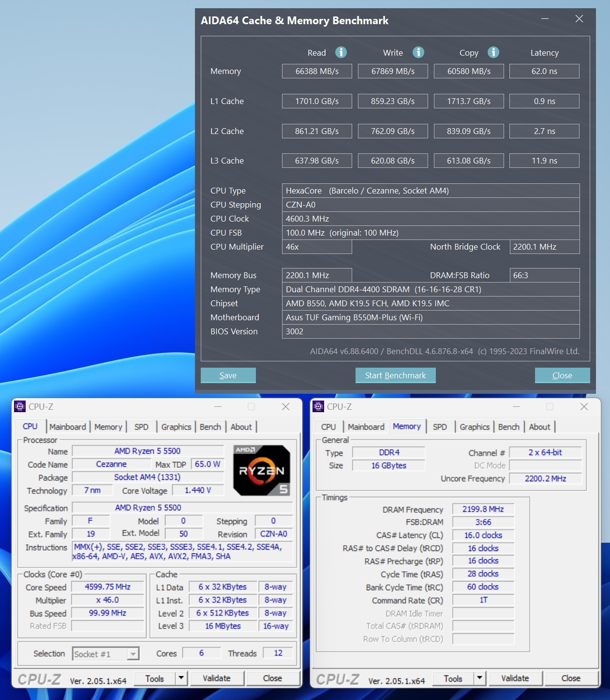Click Validate in CPU-Z CPU-tab window
This screenshot has width=610, height=700.
coord(217,678)
